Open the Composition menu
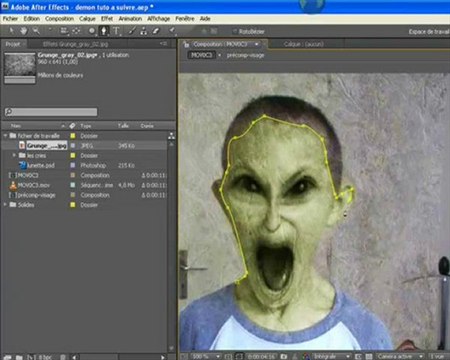The height and width of the screenshot is (360, 450). (x=59, y=19)
